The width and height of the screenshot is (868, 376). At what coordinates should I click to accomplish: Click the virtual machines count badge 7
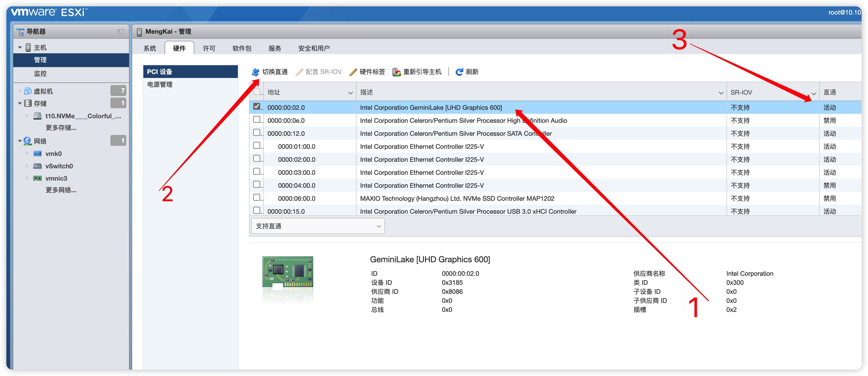[118, 90]
